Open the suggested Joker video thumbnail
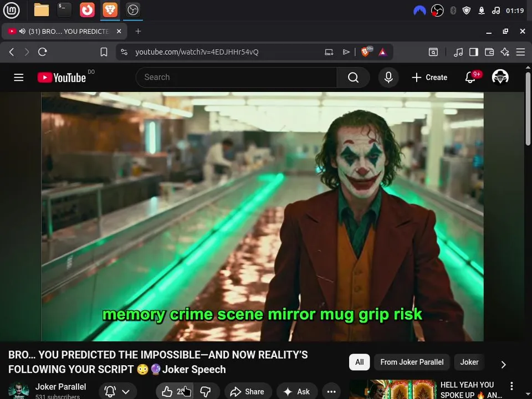The height and width of the screenshot is (399, 532). coord(392,390)
